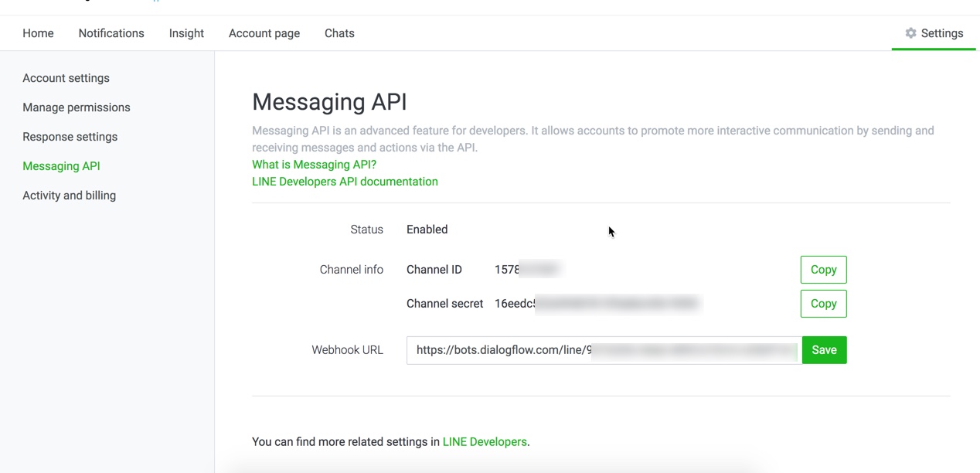Copy the Channel secret
Image resolution: width=980 pixels, height=473 pixels.
pos(823,304)
